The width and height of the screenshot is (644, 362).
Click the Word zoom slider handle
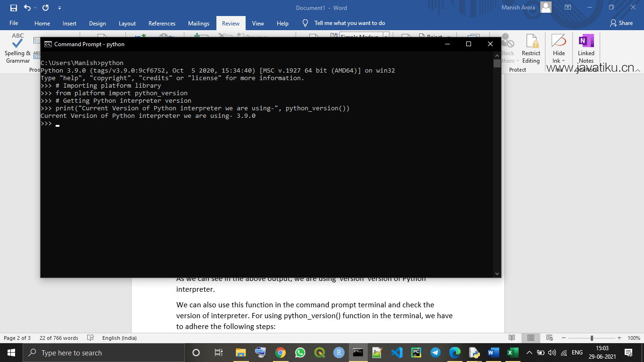click(592, 338)
